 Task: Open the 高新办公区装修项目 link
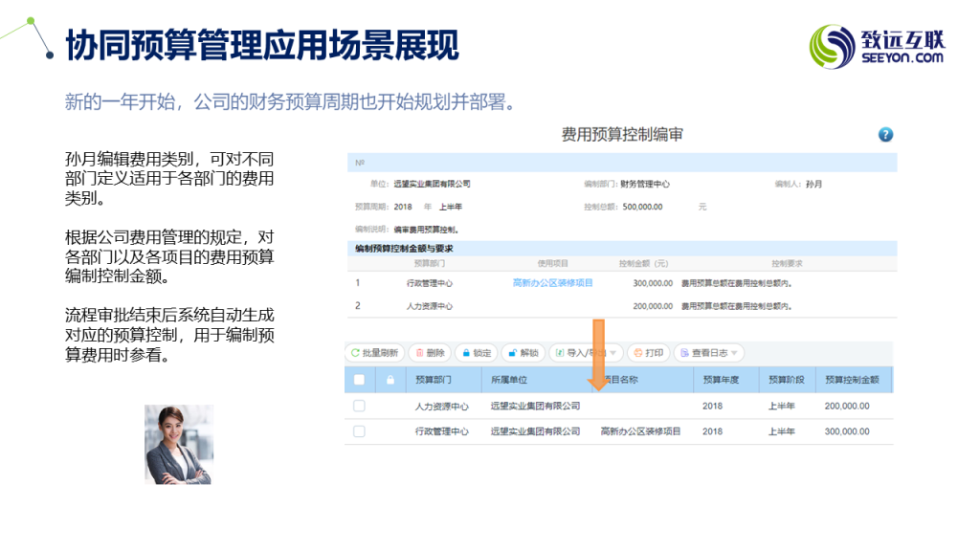click(x=552, y=283)
